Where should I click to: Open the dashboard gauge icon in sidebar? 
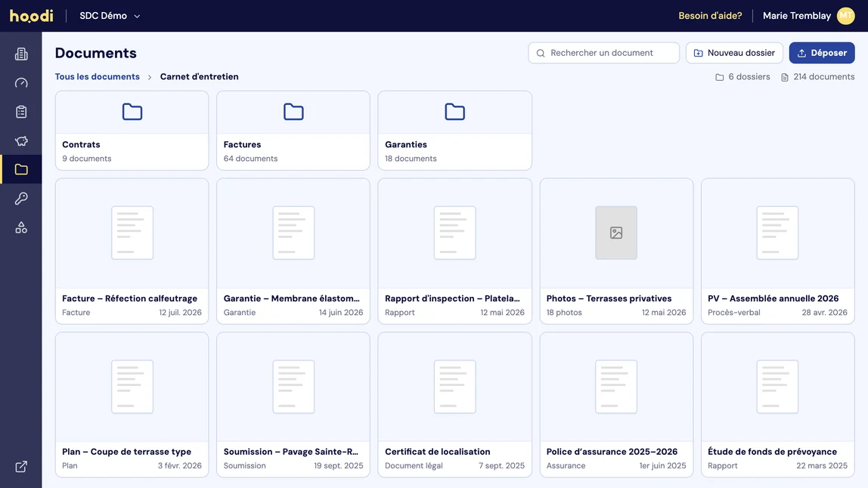[x=21, y=83]
